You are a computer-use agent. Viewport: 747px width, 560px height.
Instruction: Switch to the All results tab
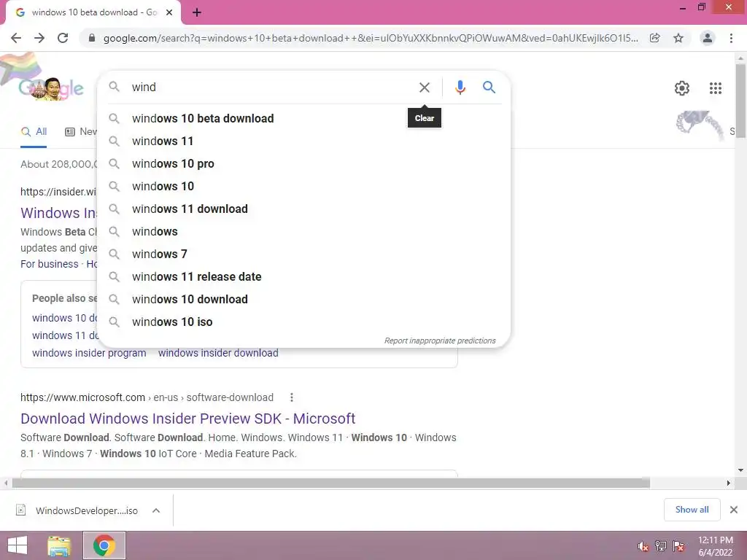tap(34, 132)
